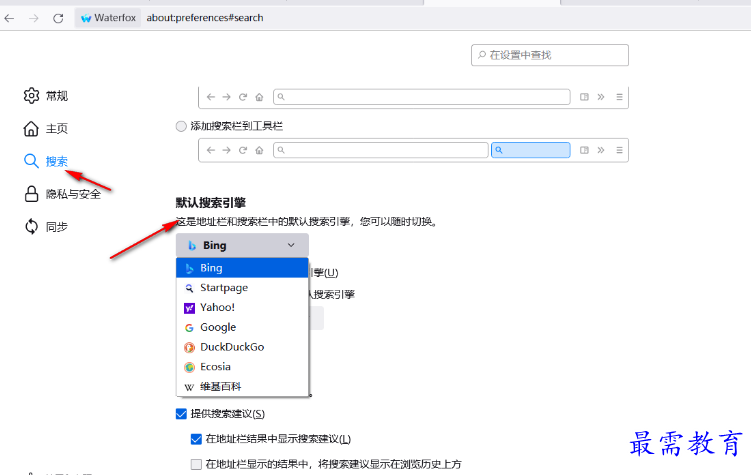Click the DuckDuckGo duck icon
The width and height of the screenshot is (751, 475).
(189, 347)
